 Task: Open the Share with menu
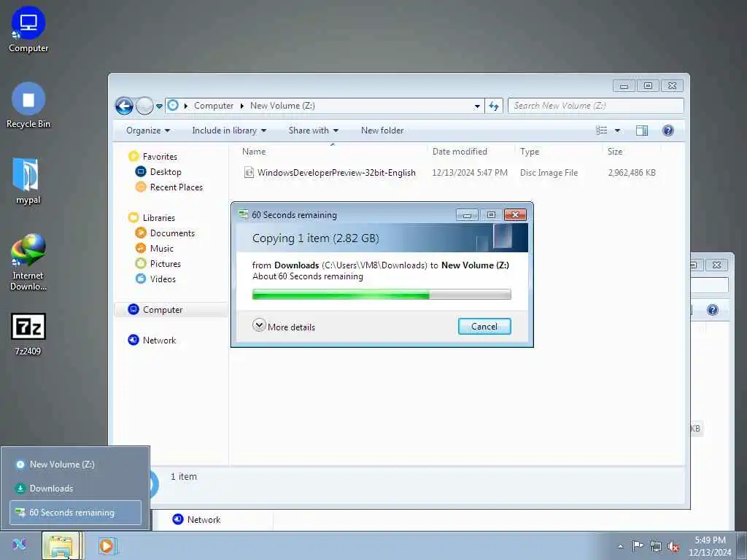click(x=313, y=131)
